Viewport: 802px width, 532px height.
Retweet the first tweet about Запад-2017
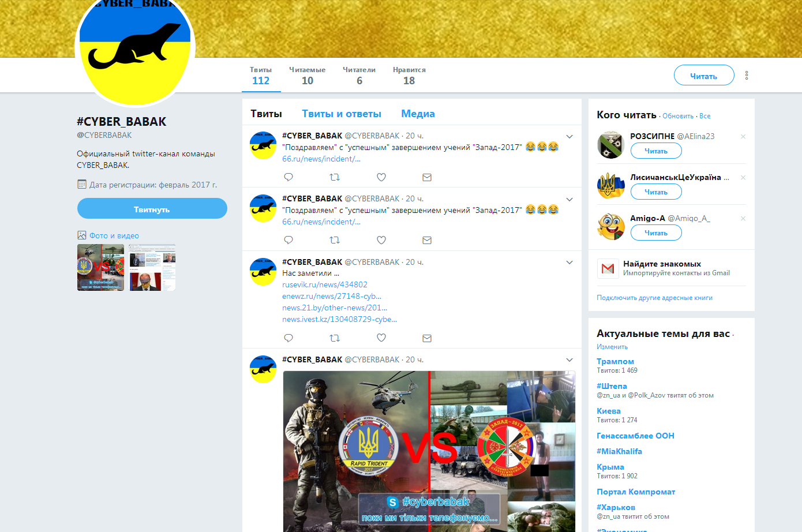tap(334, 177)
